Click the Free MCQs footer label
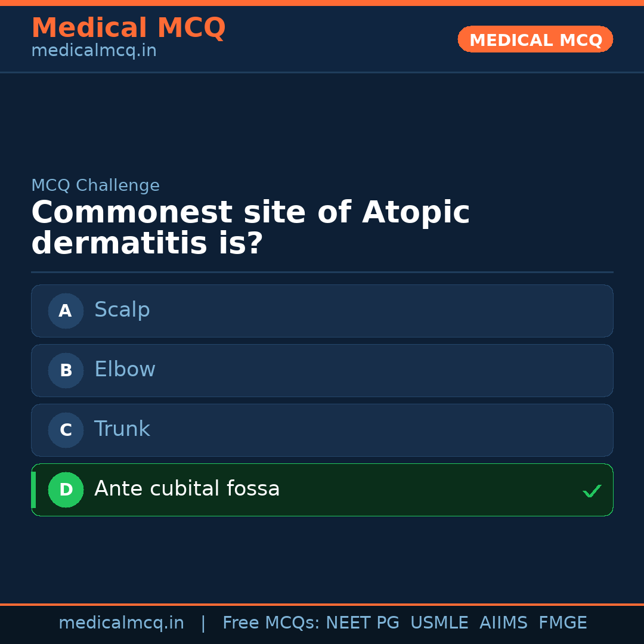This screenshot has height=644, width=644. [x=271, y=623]
